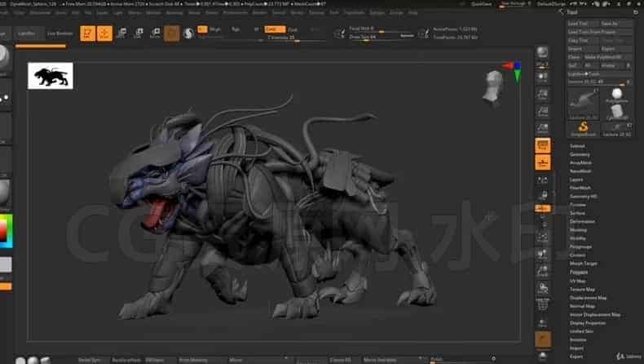The image size is (644, 364).
Task: Click the Local symmetry icon in right shelf
Action: (542, 180)
